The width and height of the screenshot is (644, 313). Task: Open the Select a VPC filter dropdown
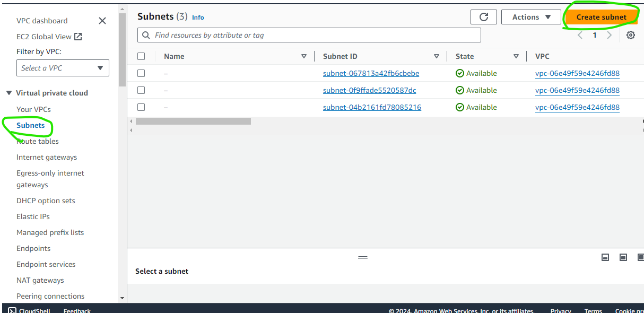[x=63, y=68]
